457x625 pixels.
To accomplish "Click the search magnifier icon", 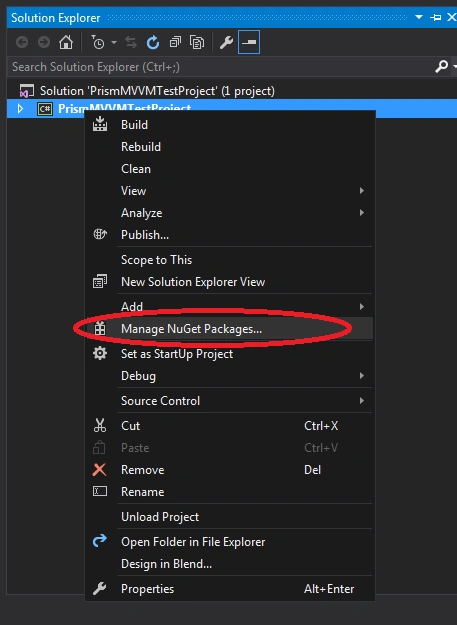I will [x=441, y=67].
